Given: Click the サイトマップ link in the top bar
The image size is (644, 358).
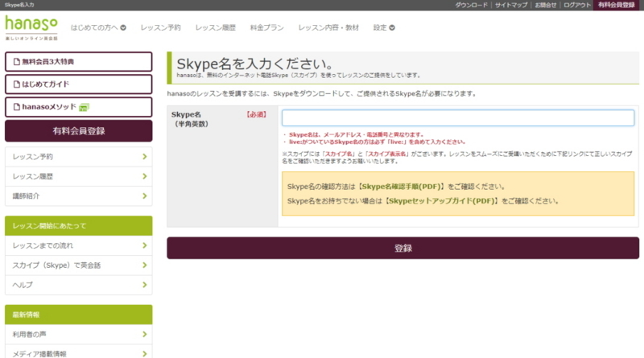Looking at the screenshot, I should coord(511,5).
